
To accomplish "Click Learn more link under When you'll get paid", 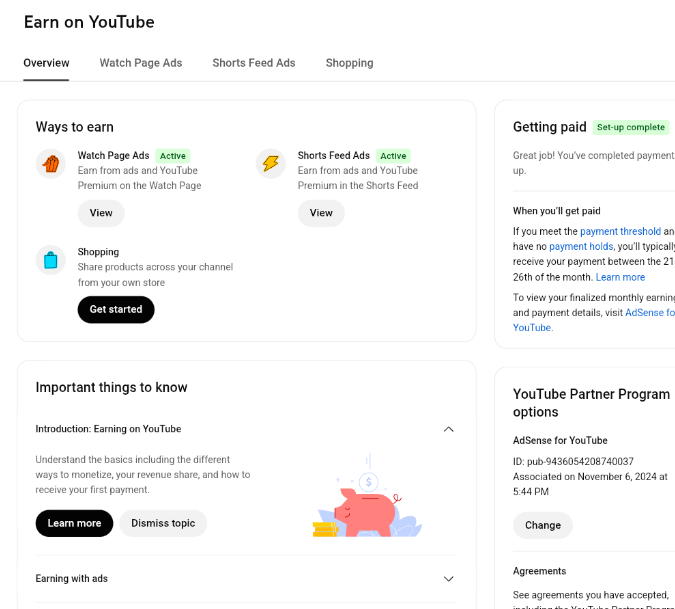I will pos(620,277).
